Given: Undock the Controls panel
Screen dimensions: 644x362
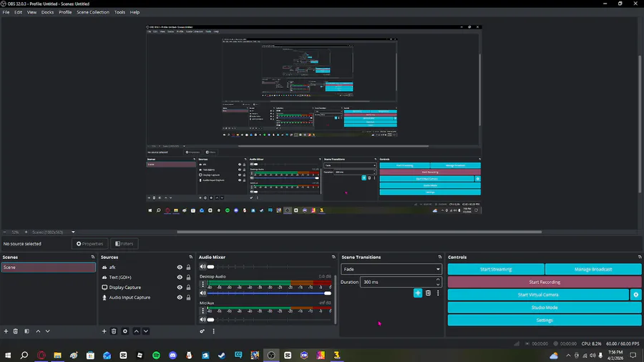Looking at the screenshot, I should (640, 258).
